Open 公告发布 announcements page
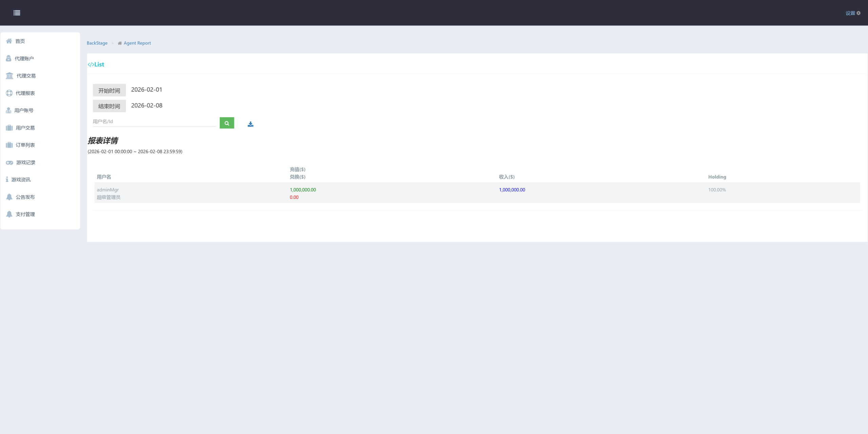The width and height of the screenshot is (868, 434). point(25,197)
